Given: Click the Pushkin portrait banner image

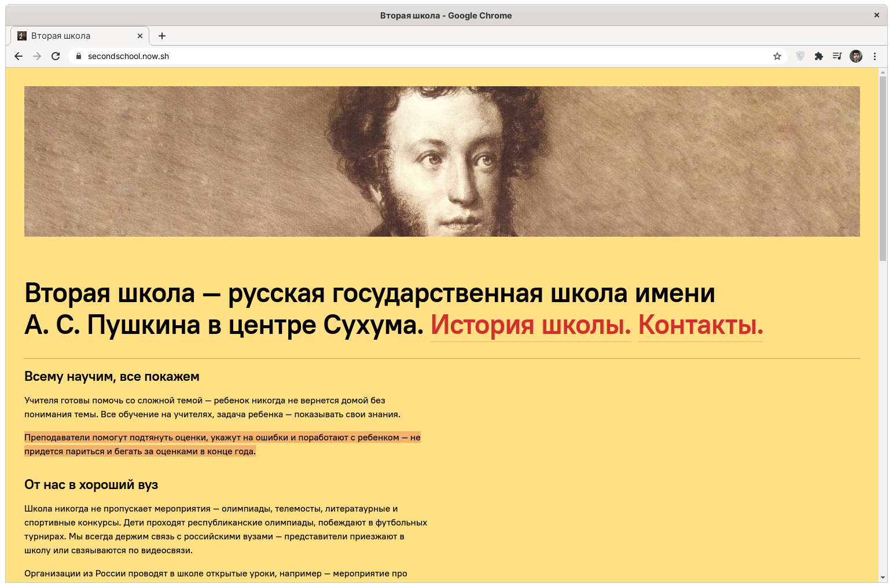Looking at the screenshot, I should (442, 161).
